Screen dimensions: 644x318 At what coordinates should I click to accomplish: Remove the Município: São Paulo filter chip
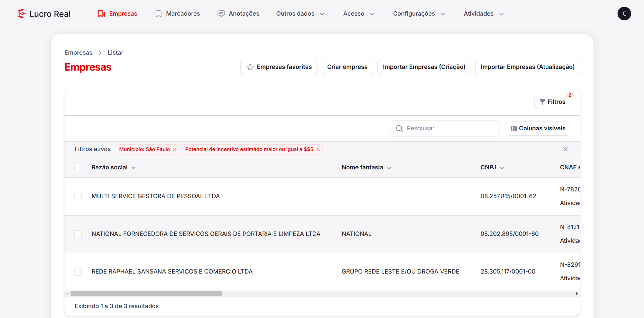click(175, 149)
